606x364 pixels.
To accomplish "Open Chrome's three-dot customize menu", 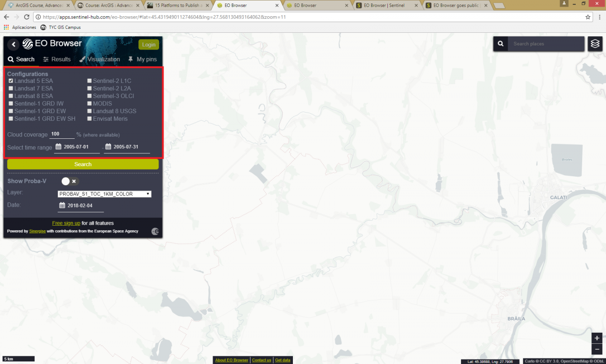I will coord(599,17).
